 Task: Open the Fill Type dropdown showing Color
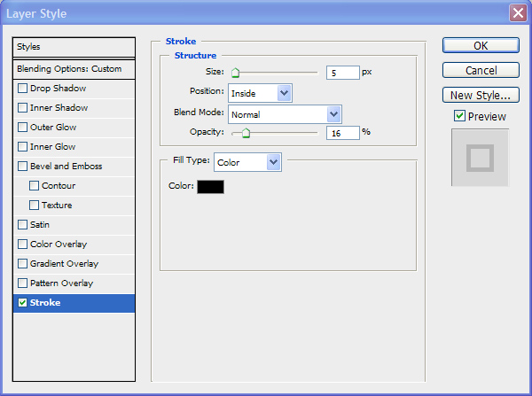click(x=247, y=162)
